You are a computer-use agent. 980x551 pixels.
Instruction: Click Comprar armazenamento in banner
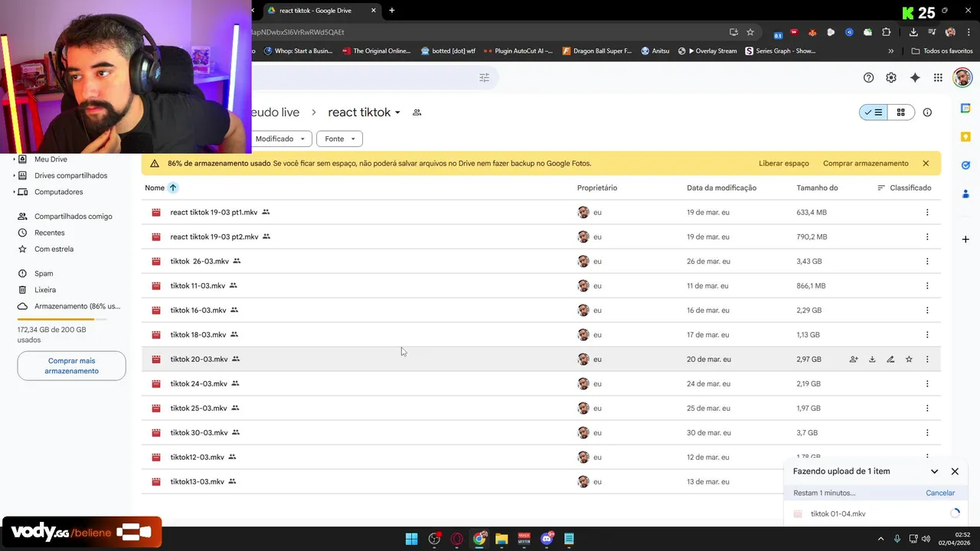point(866,163)
